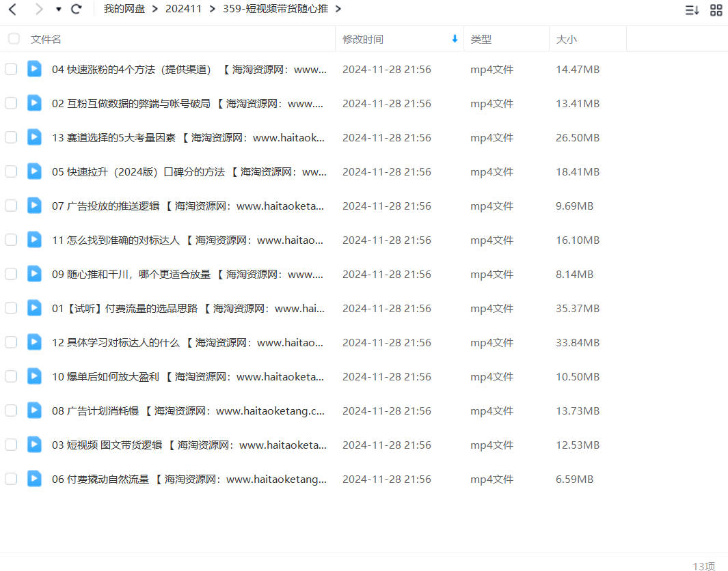Click the video icon of file 09
Viewport: 728px width, 571px height.
pyautogui.click(x=34, y=274)
